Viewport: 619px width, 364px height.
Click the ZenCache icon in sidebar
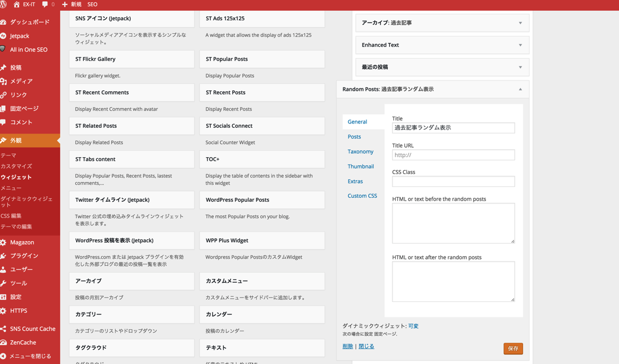coord(3,343)
